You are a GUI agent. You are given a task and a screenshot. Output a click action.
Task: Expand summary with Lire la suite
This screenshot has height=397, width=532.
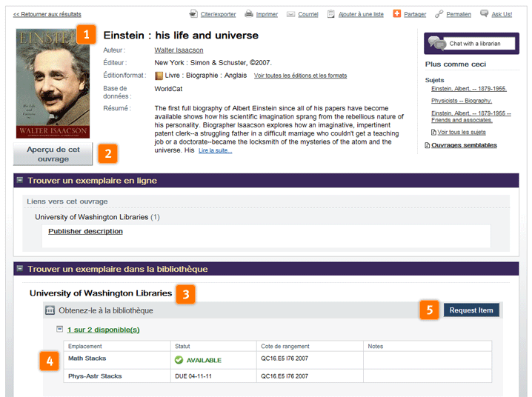click(x=215, y=150)
